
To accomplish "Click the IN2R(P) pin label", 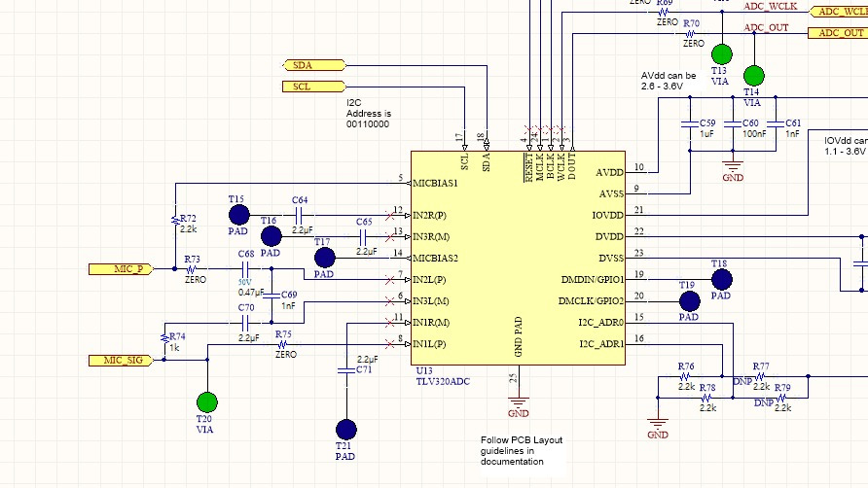I will tap(429, 215).
